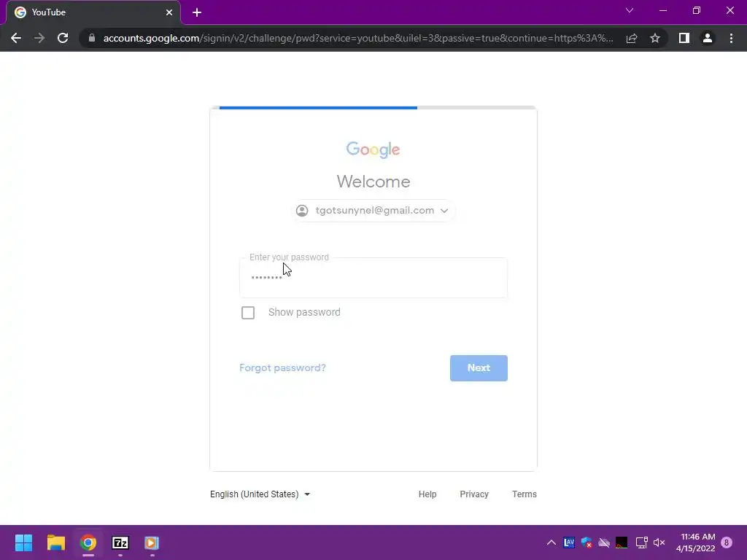Click the Chrome taskbar icon

tap(88, 542)
